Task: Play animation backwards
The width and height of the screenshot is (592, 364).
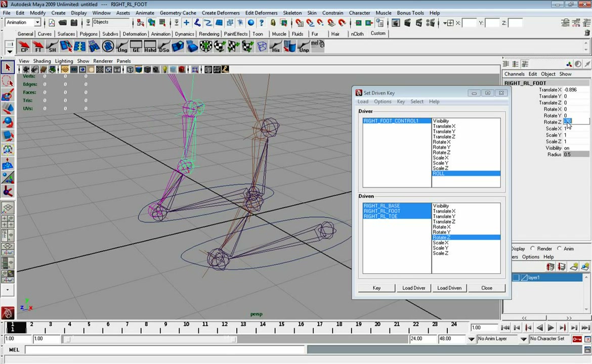Action: 539,328
